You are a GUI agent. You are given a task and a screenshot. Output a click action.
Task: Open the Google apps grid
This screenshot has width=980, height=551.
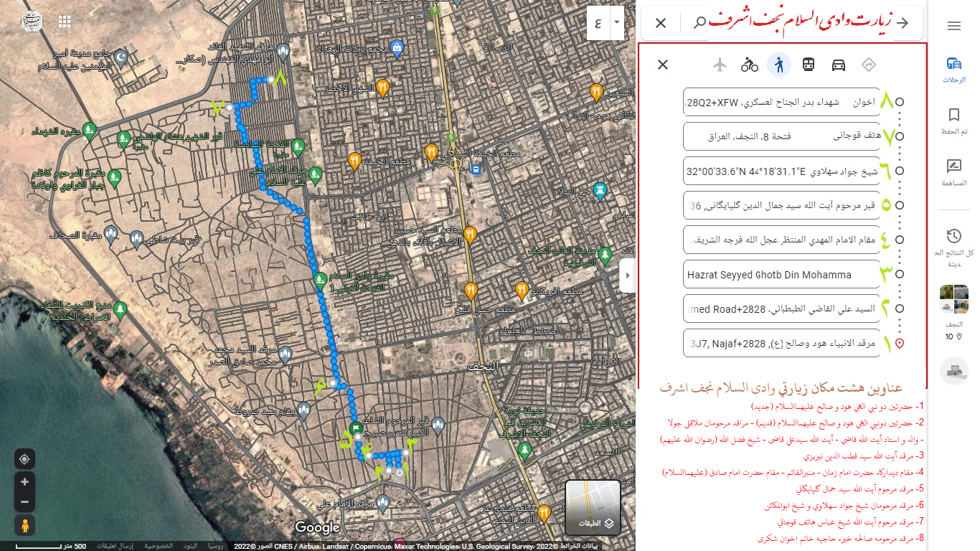tap(65, 22)
